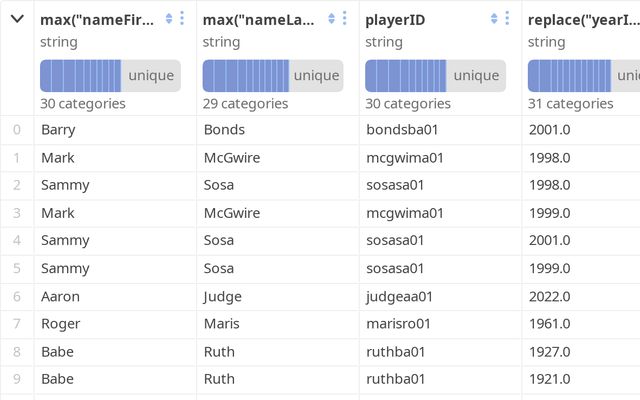
Task: Open options menu for max("nameFirst") column
Action: point(182,19)
